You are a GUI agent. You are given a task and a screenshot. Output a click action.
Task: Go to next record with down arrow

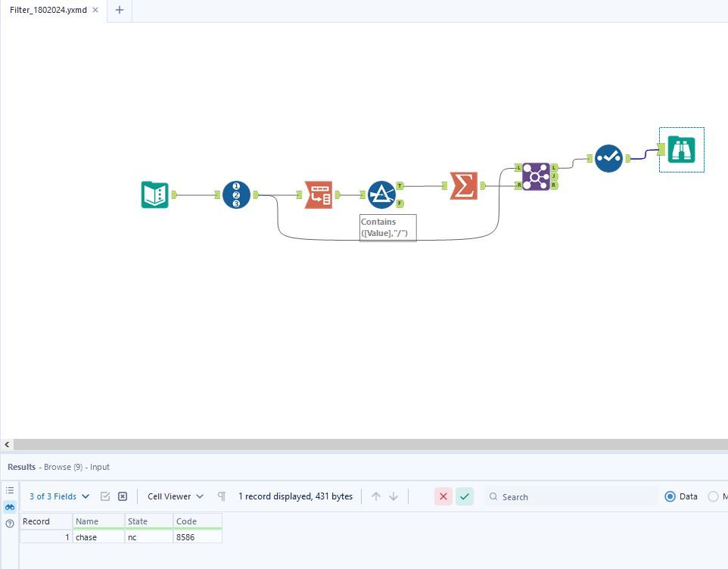[394, 496]
